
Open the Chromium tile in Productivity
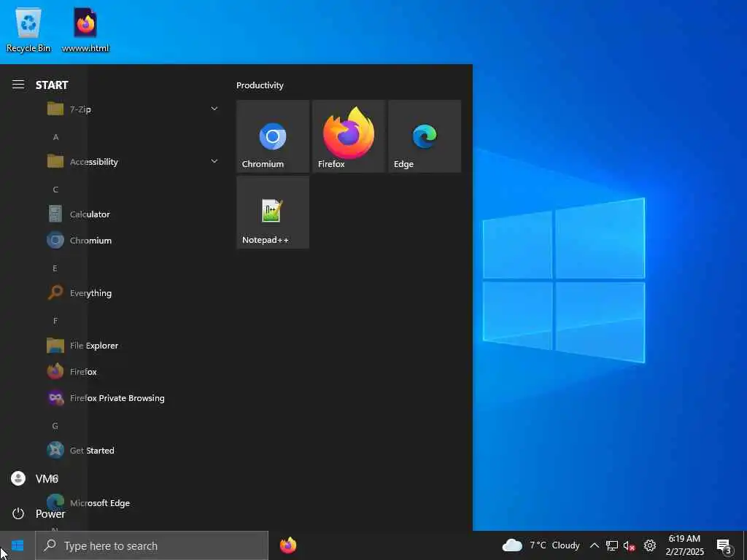click(x=273, y=136)
